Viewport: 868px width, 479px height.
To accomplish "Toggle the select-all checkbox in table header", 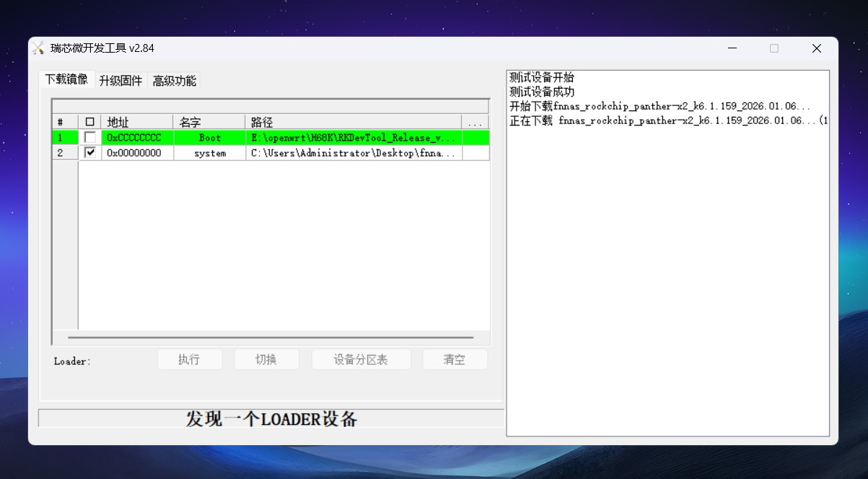I will coord(90,122).
